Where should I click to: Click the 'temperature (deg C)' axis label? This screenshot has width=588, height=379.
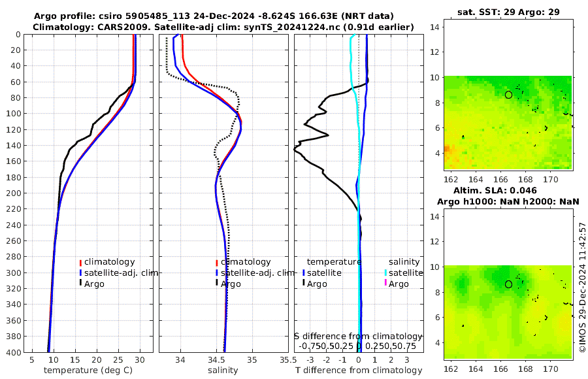[x=88, y=371]
